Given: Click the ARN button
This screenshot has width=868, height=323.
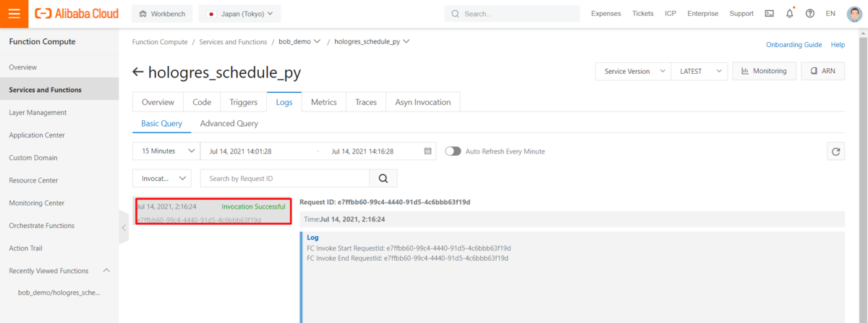Looking at the screenshot, I should (823, 71).
